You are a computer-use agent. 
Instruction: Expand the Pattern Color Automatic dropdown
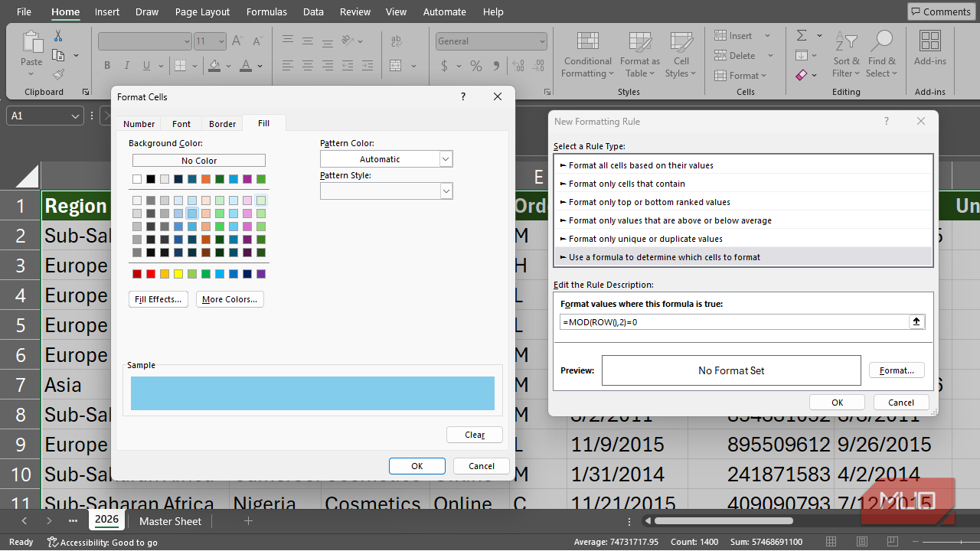click(x=446, y=159)
